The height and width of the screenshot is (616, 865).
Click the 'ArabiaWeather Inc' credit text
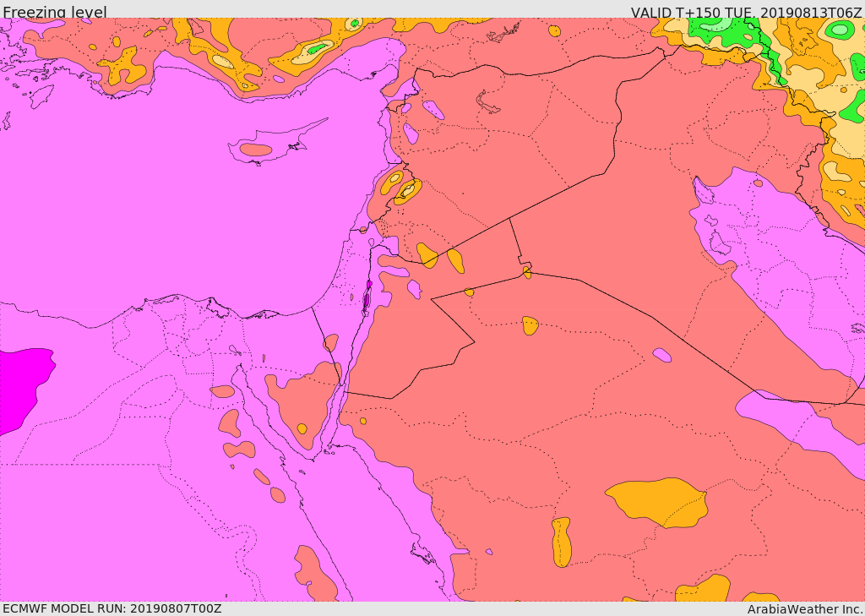(805, 609)
